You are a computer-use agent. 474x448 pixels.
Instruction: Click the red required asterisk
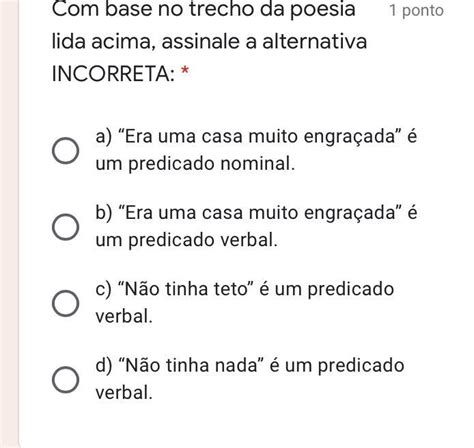click(x=185, y=71)
